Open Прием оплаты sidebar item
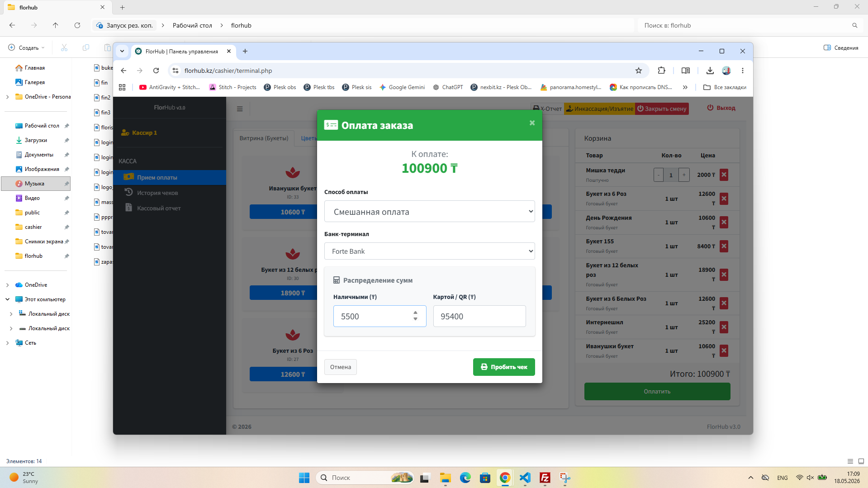The image size is (868, 488). (x=170, y=177)
